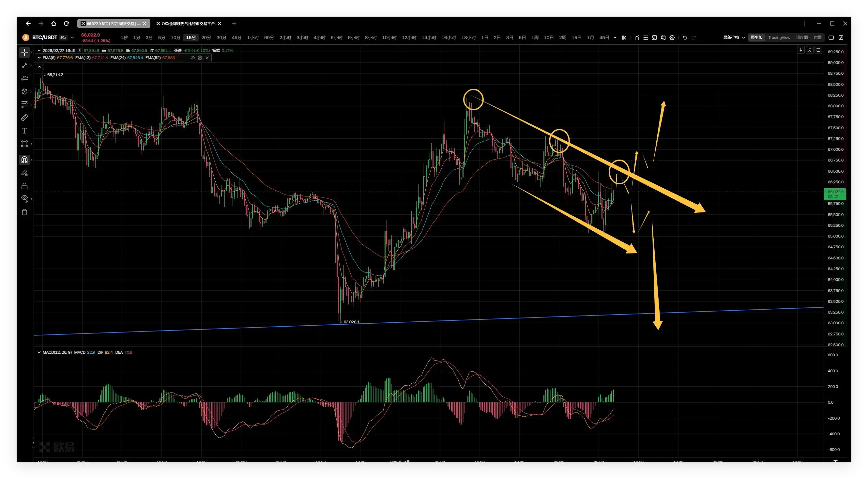Open the indicators chart icon in toolbar
The width and height of the screenshot is (868, 479).
coord(637,38)
